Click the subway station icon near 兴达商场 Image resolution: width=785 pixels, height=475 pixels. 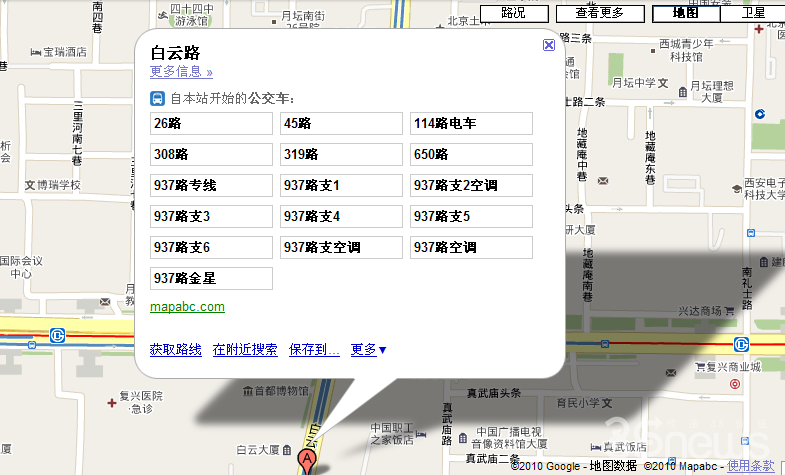coord(741,345)
